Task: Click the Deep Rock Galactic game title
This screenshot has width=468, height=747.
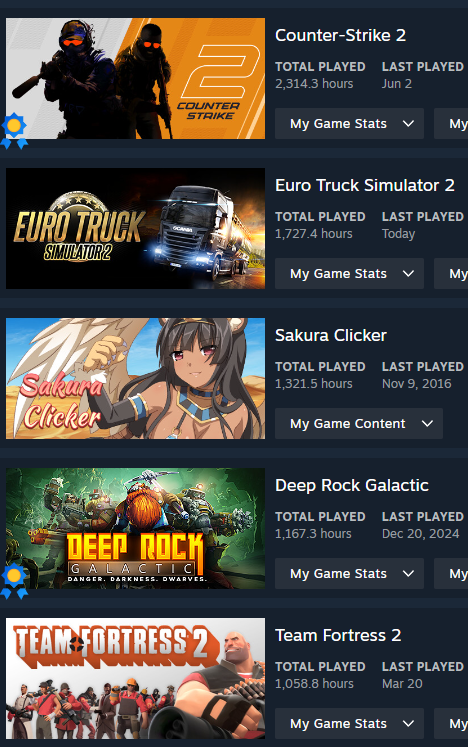Action: (x=352, y=485)
